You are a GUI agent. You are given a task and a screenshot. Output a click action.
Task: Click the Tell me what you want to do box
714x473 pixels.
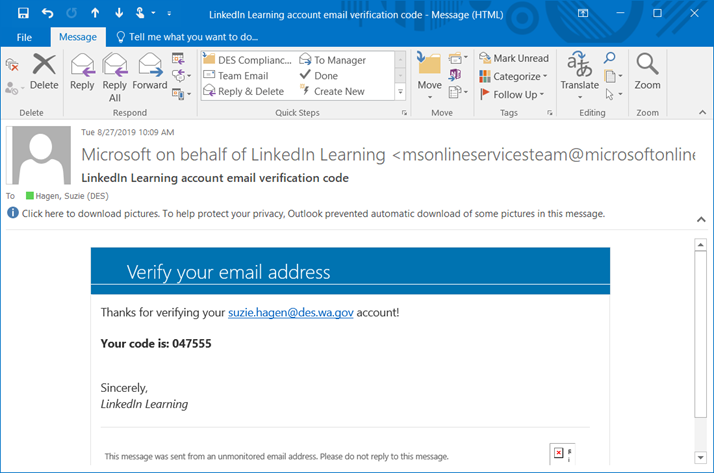[187, 37]
